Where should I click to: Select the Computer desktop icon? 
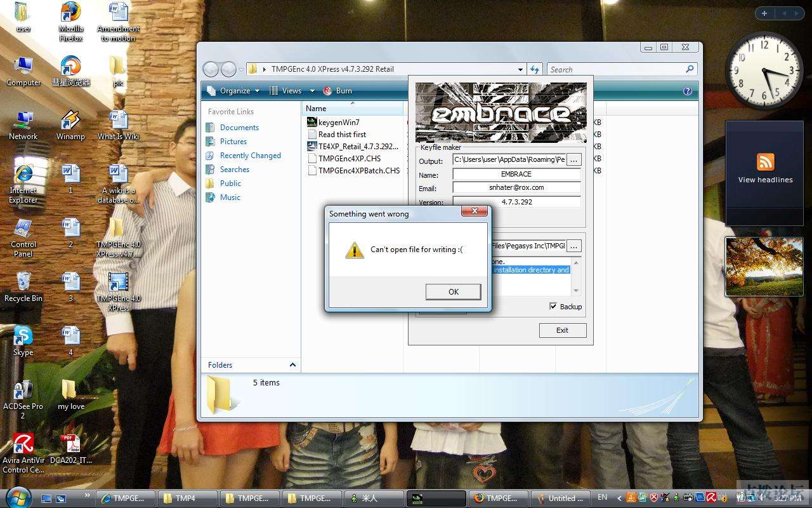(23, 71)
